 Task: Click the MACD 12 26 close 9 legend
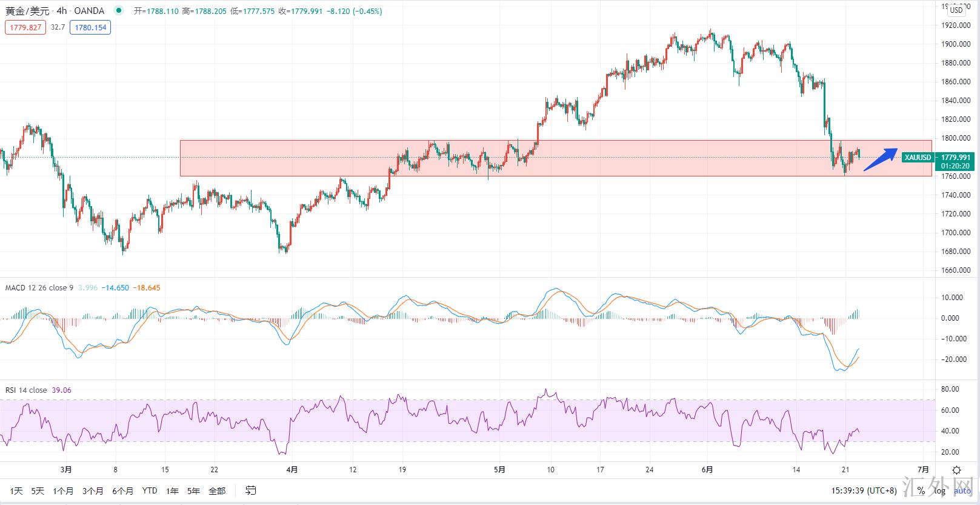39,287
